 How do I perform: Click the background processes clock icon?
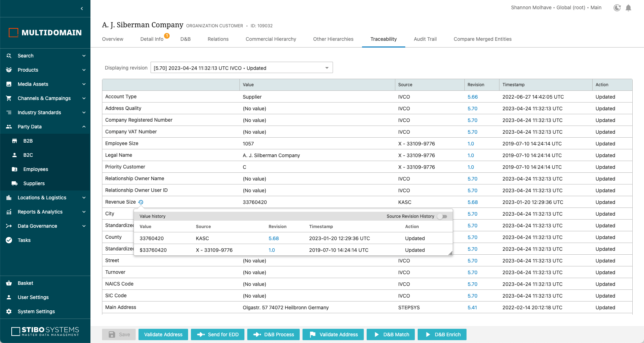617,8
